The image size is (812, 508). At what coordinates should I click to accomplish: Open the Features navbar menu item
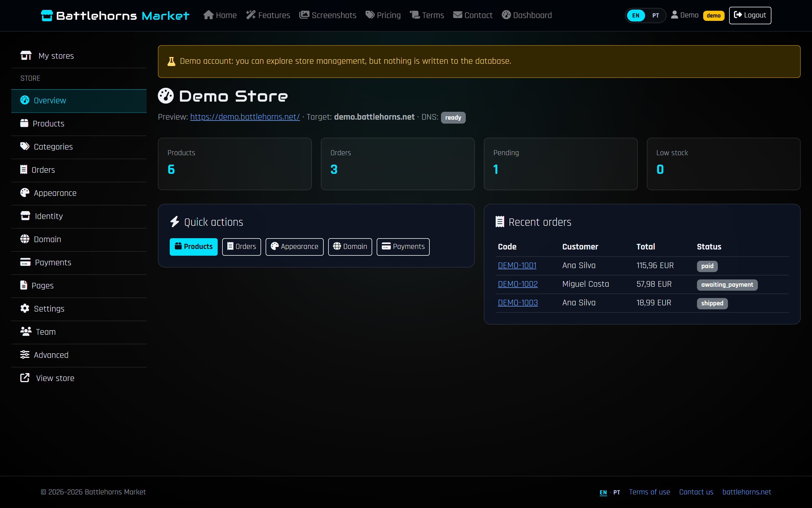[x=268, y=15]
